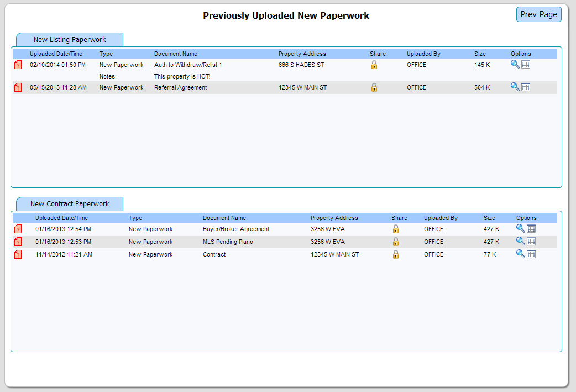Click magnifier icon for Contract document row

520,254
